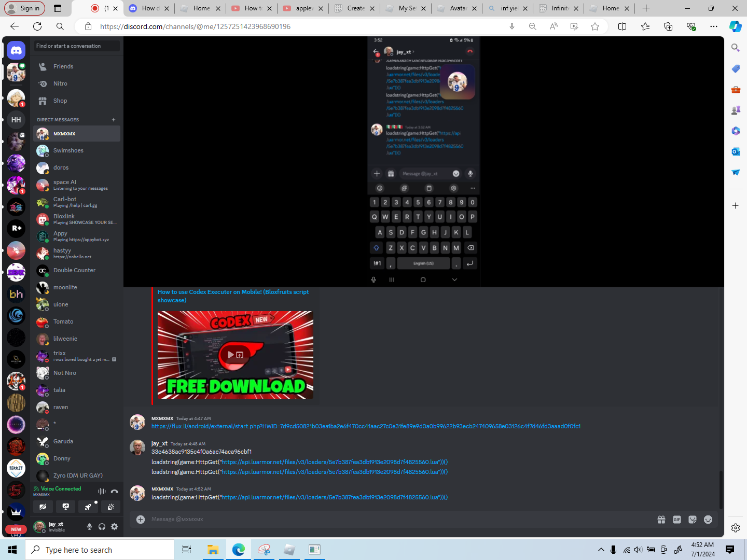
Task: Go back to the previous page
Action: pos(15,26)
